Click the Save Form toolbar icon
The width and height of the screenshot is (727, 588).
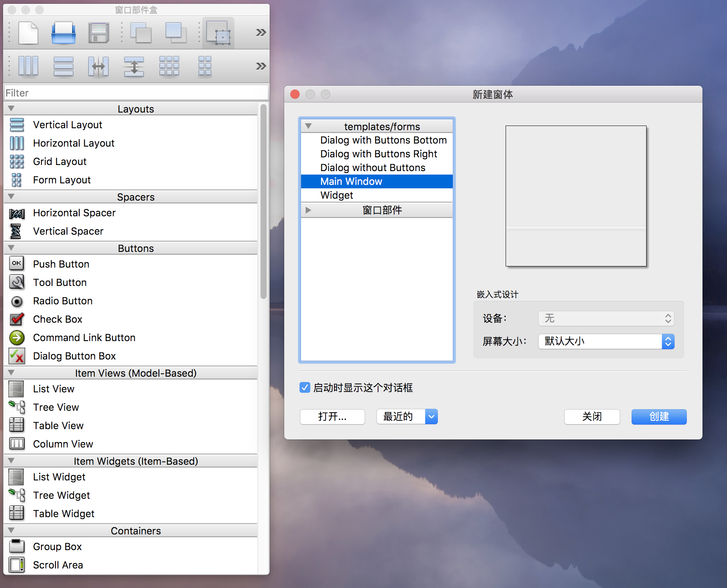pyautogui.click(x=98, y=33)
